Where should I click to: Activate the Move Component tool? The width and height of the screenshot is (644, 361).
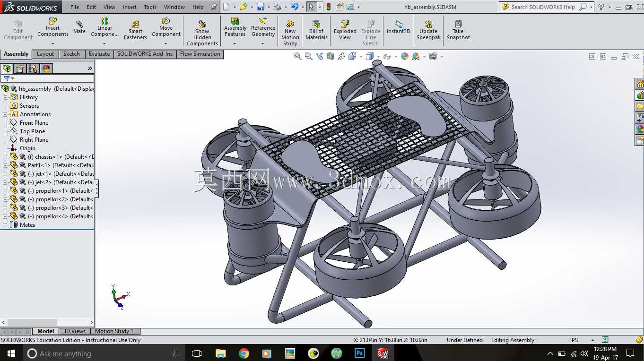pos(166,27)
